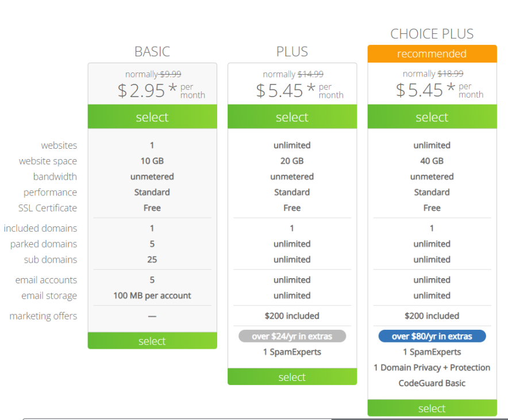Click the 'SSL Certificate' row label

click(x=48, y=208)
